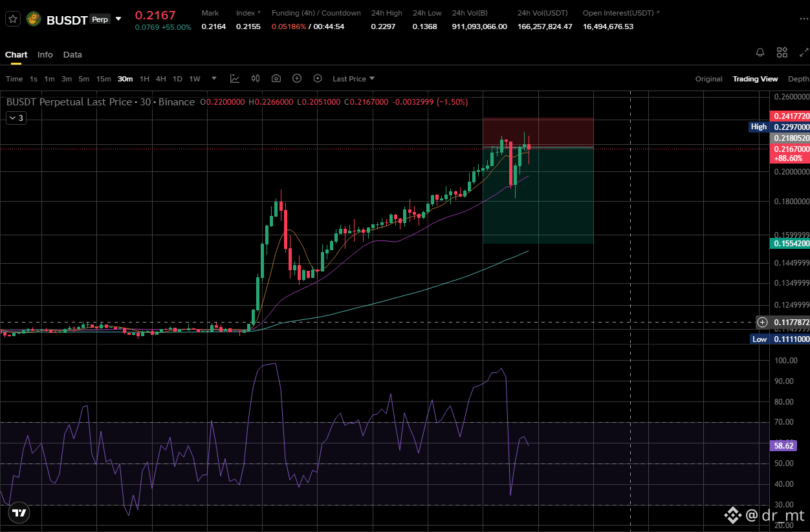Open the BUSDT Perp pair selector dropdown
810x532 pixels.
pos(118,19)
